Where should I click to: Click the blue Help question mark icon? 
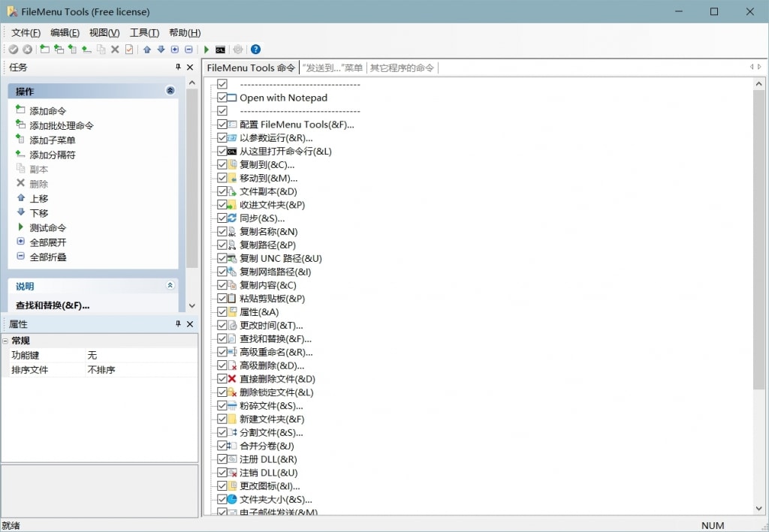coord(255,50)
